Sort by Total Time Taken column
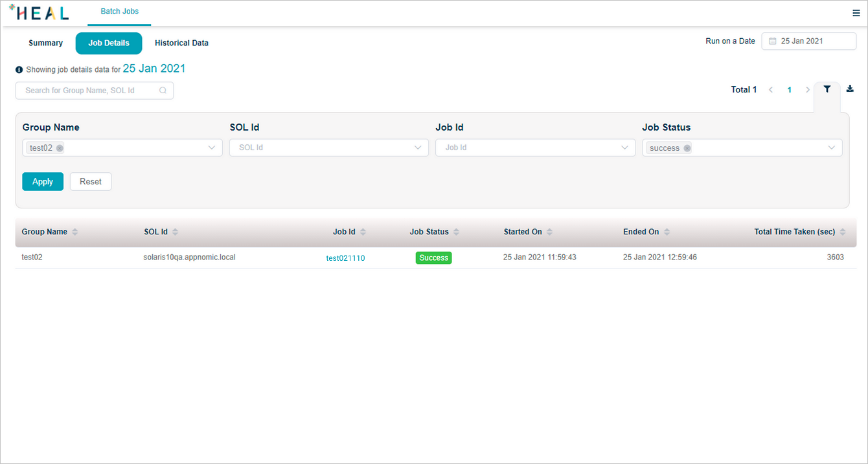 click(843, 232)
